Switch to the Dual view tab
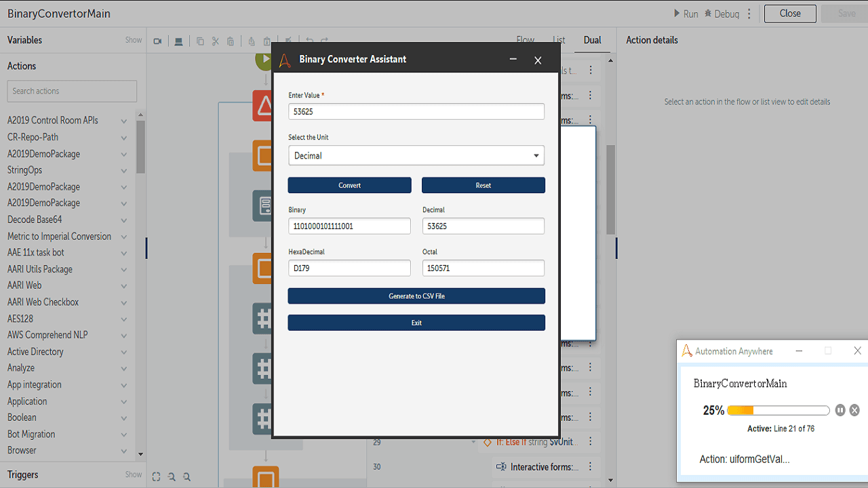The height and width of the screenshot is (488, 868). (x=593, y=40)
